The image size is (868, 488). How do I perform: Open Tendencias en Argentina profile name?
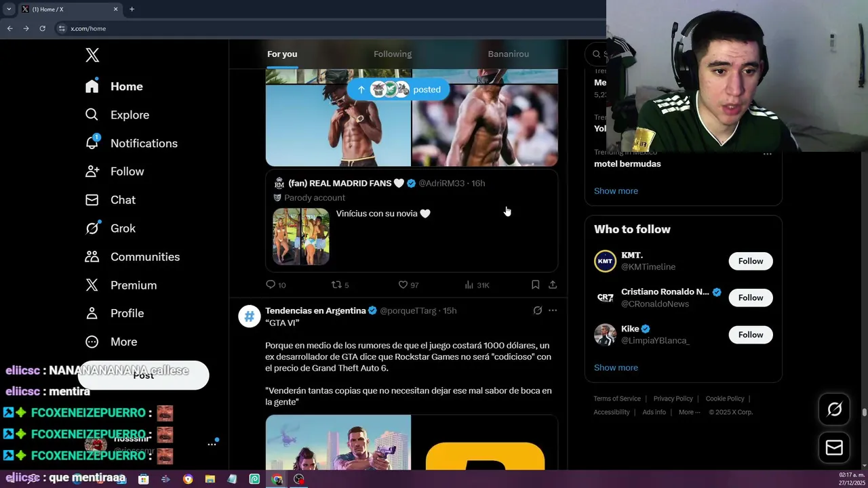(315, 310)
